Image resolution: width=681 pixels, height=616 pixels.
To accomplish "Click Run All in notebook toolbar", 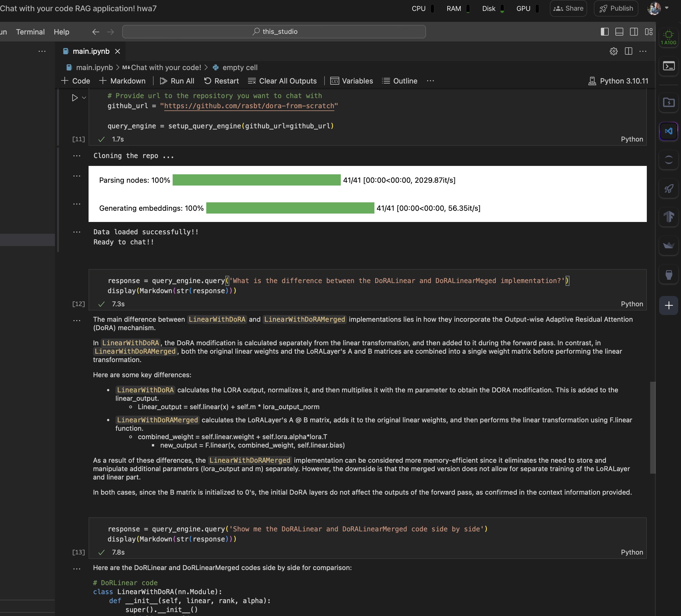I will (x=177, y=81).
